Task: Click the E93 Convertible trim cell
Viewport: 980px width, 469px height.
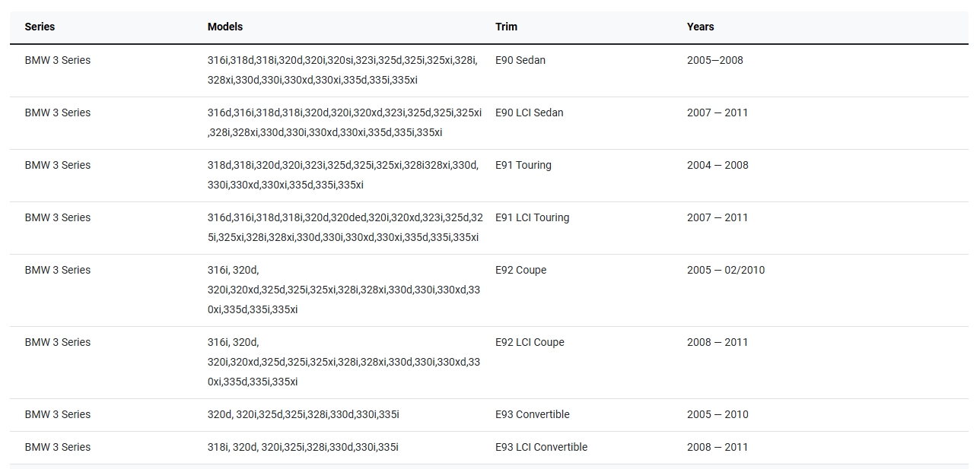Action: [x=532, y=414]
